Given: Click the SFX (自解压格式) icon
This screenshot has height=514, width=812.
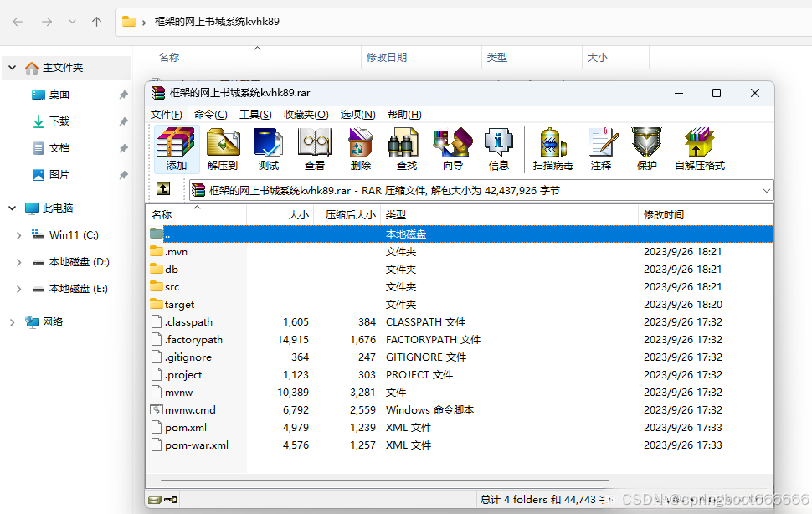Looking at the screenshot, I should 700,149.
